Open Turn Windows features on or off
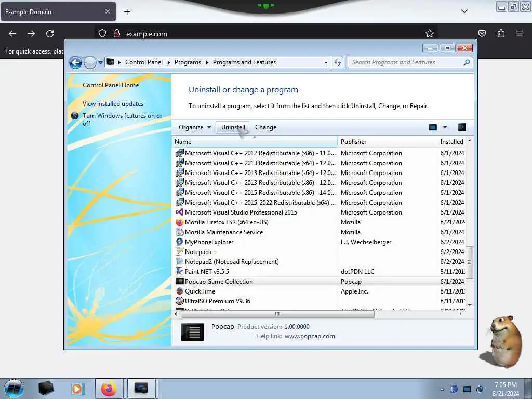 [x=123, y=119]
